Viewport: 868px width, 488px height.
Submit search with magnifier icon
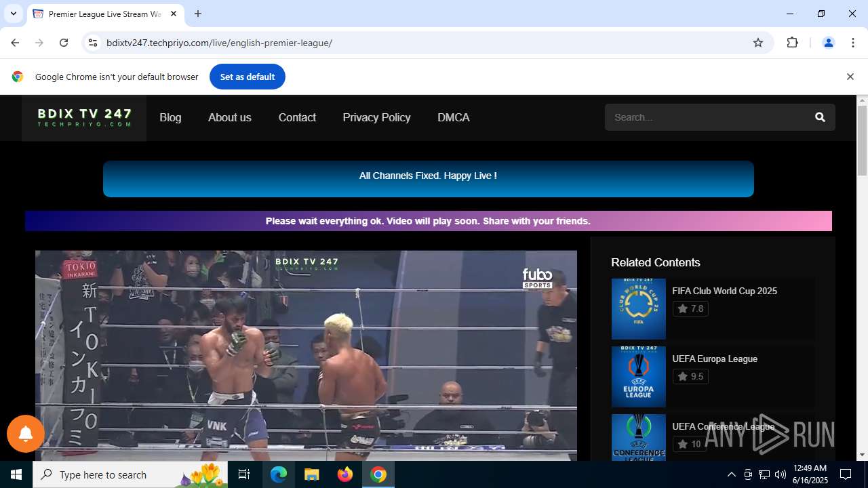[820, 117]
